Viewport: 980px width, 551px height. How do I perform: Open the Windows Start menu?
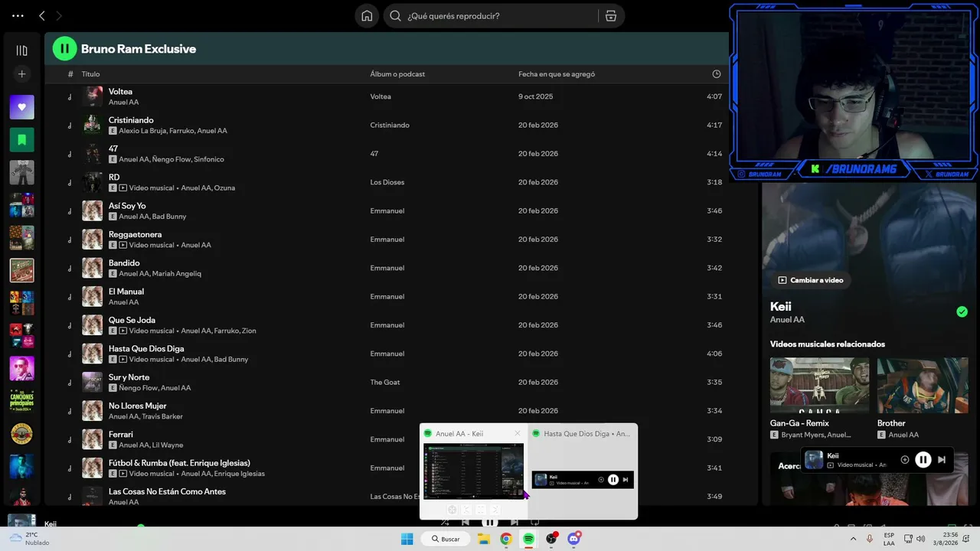[x=407, y=539]
